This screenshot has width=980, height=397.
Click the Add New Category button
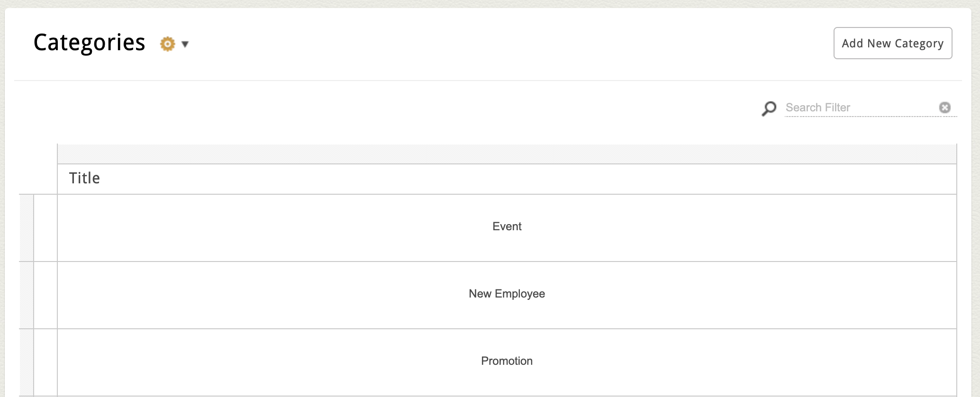tap(892, 43)
